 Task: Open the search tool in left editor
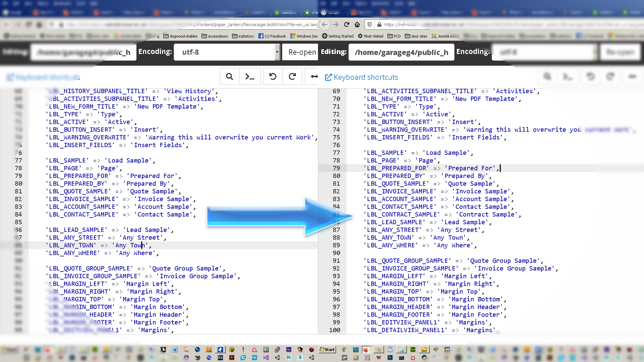(x=229, y=77)
